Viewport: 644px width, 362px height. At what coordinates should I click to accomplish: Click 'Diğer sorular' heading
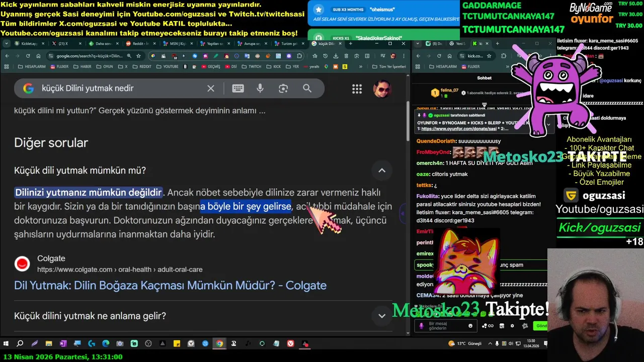point(51,143)
